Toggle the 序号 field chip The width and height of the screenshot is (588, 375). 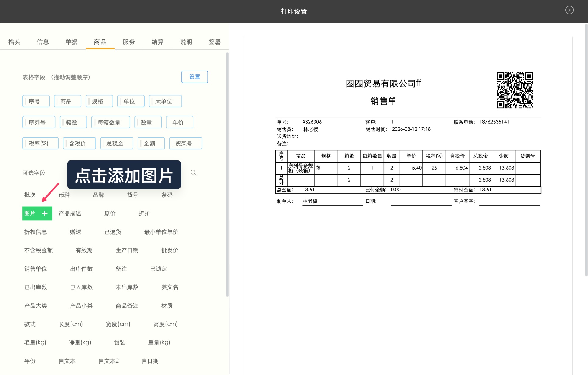(x=36, y=101)
